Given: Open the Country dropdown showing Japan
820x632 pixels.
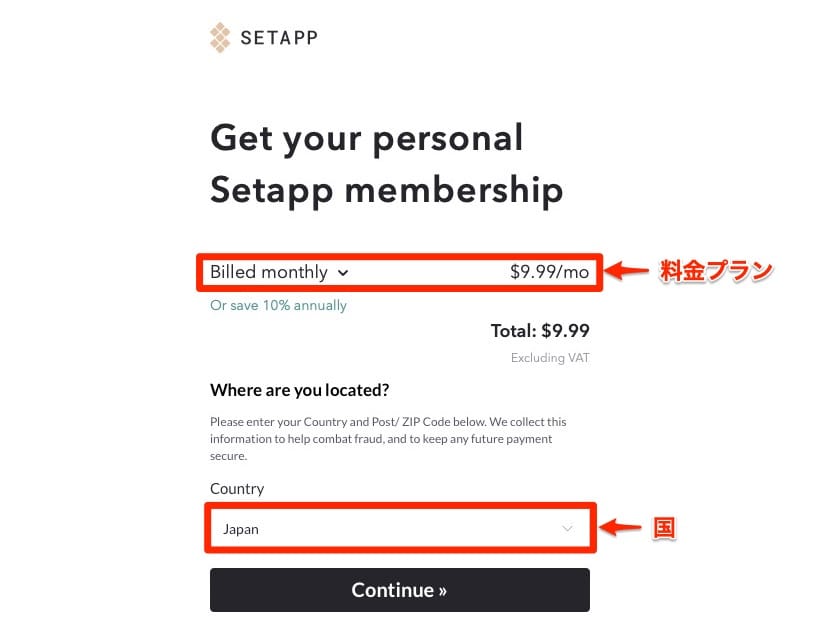Looking at the screenshot, I should pos(398,529).
